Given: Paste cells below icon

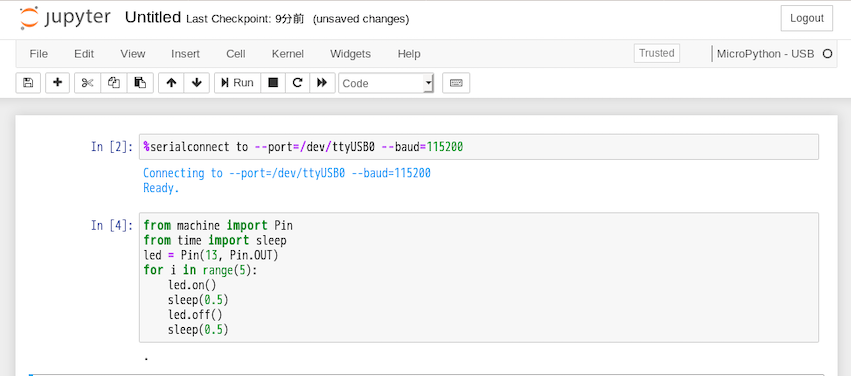Looking at the screenshot, I should click(x=140, y=83).
